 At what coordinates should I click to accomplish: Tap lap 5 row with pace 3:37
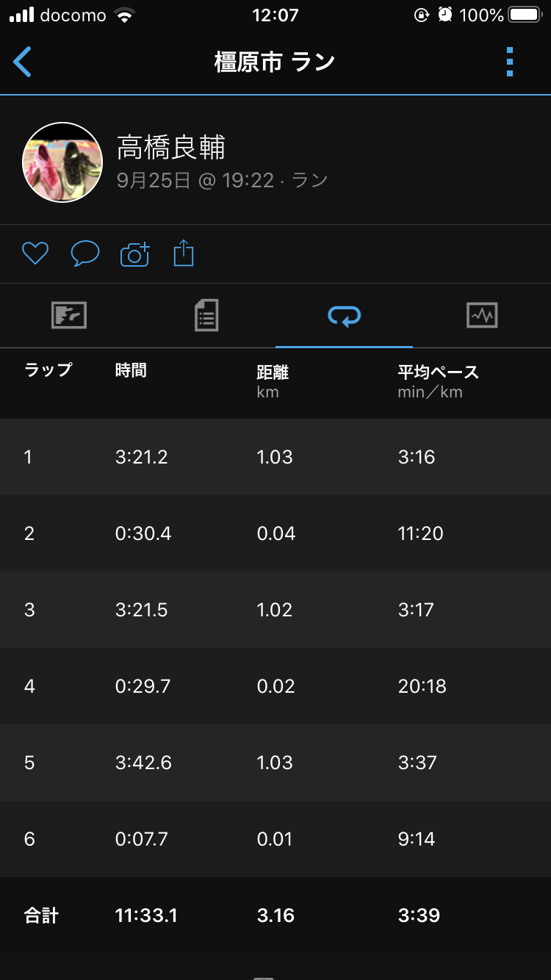coord(275,763)
